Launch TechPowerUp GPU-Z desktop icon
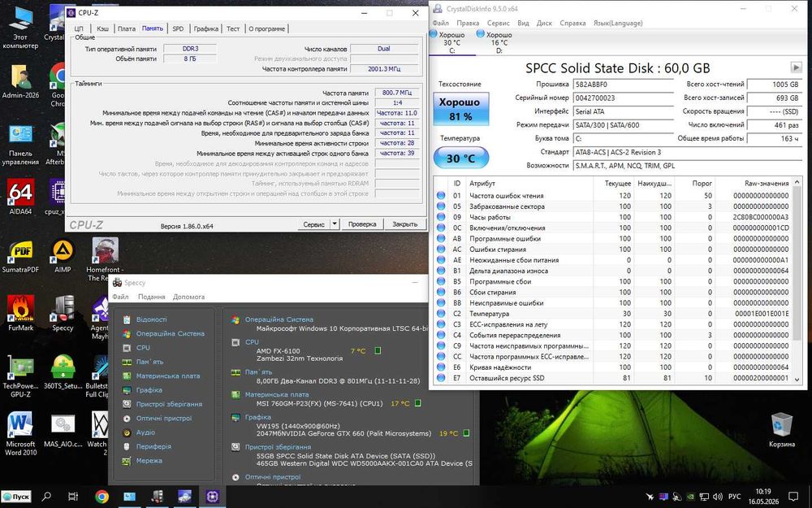Screen dimensions: 812x508 (x=20, y=376)
